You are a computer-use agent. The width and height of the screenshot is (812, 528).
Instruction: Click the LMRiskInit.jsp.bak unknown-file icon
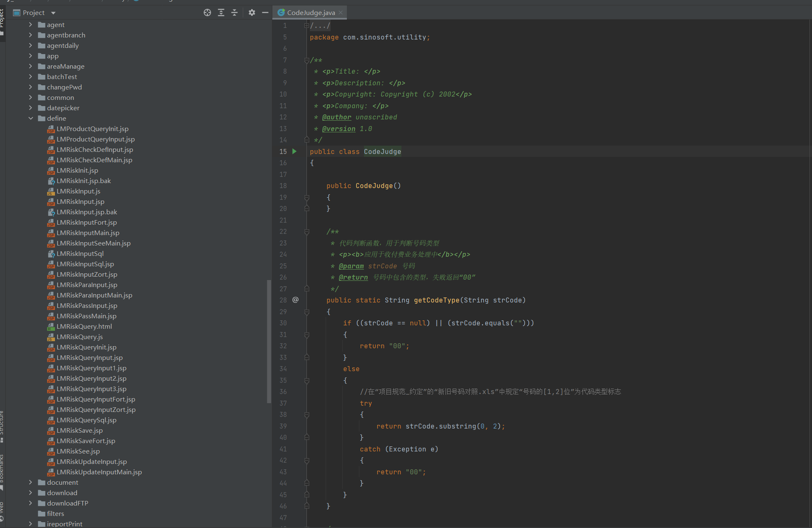click(x=51, y=181)
